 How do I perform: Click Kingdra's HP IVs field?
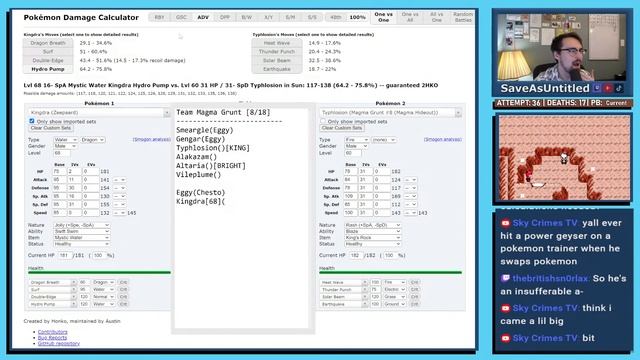pos(74,171)
